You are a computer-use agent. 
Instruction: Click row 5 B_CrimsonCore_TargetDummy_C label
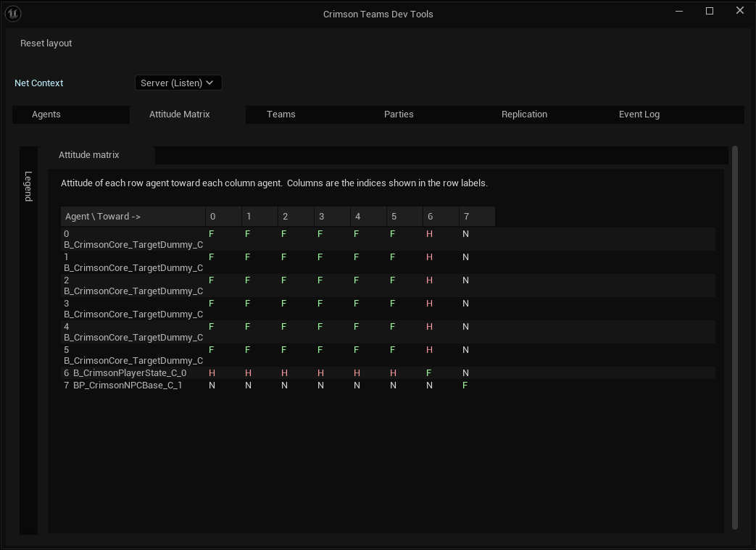[133, 355]
